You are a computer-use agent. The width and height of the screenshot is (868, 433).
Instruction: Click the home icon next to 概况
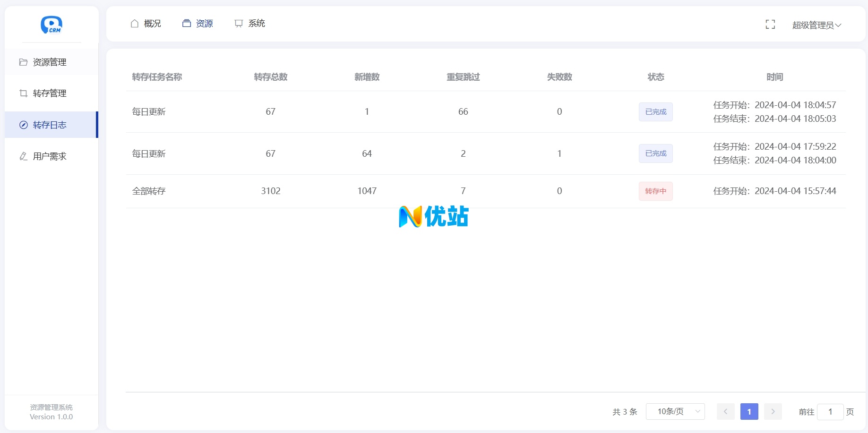click(134, 23)
